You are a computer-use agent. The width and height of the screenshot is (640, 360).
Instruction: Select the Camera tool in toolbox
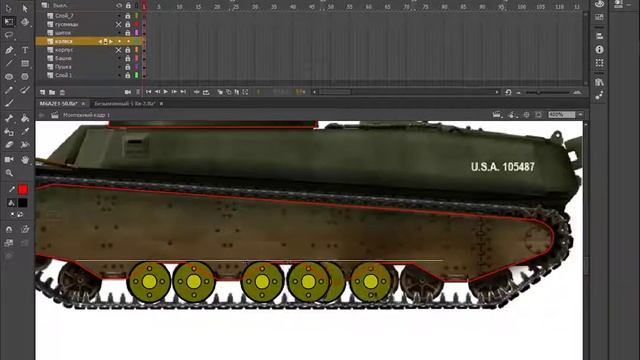(9, 160)
